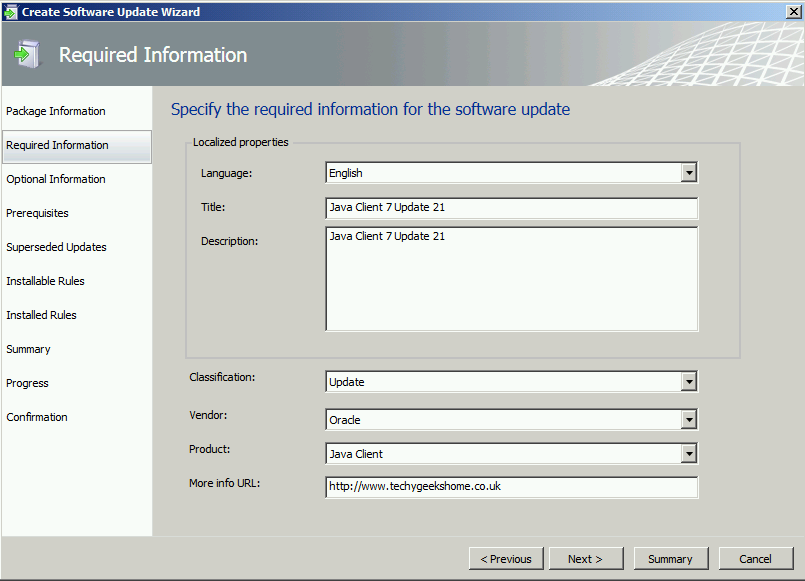
Task: Close the Create Software Update Wizard window
Action: (x=794, y=12)
